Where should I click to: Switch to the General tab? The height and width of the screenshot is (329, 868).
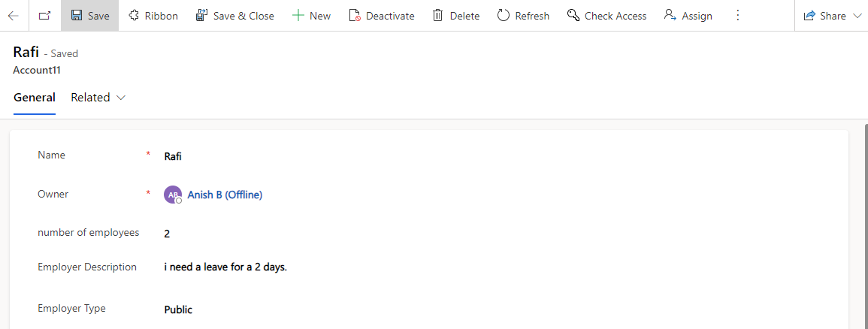pyautogui.click(x=35, y=98)
